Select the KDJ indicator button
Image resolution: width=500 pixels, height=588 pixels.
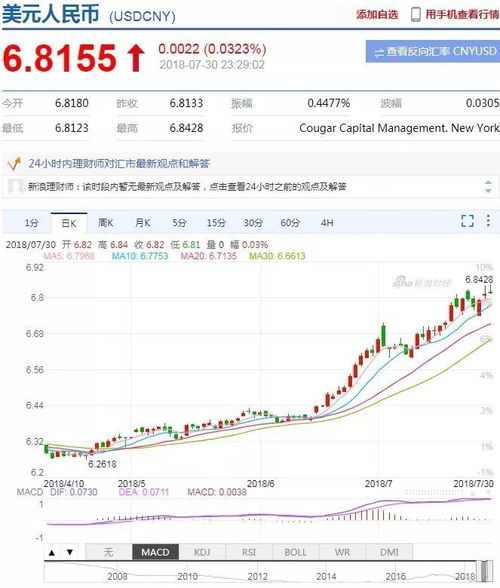pos(202,552)
